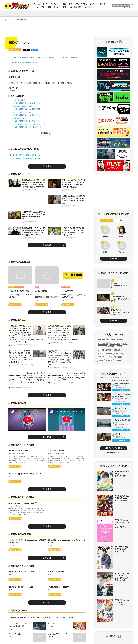Share the profile with the X ポスト button
This screenshot has width=138, height=644.
(27, 50)
